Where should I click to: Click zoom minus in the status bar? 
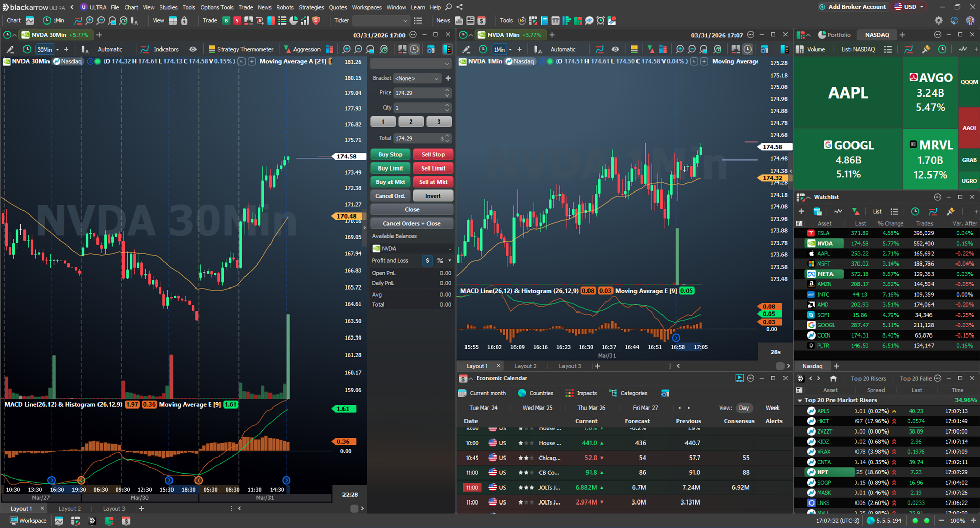[941, 521]
